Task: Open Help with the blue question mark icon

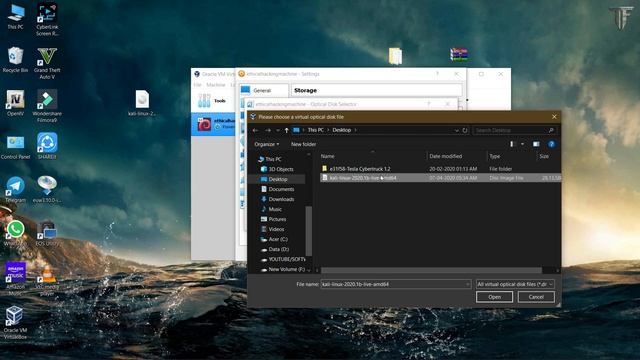Action: (x=551, y=144)
